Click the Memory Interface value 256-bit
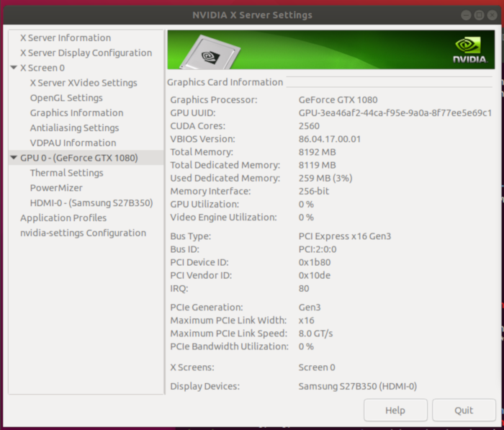 coord(314,191)
